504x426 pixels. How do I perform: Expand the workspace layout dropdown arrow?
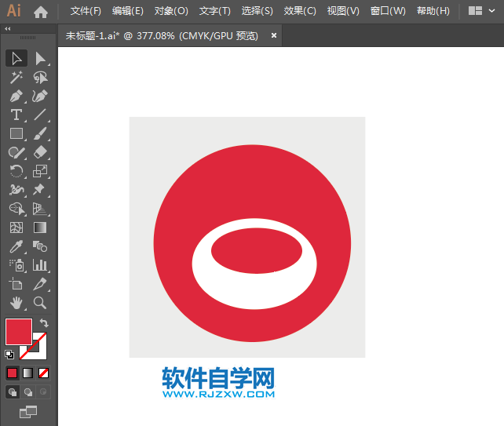491,11
